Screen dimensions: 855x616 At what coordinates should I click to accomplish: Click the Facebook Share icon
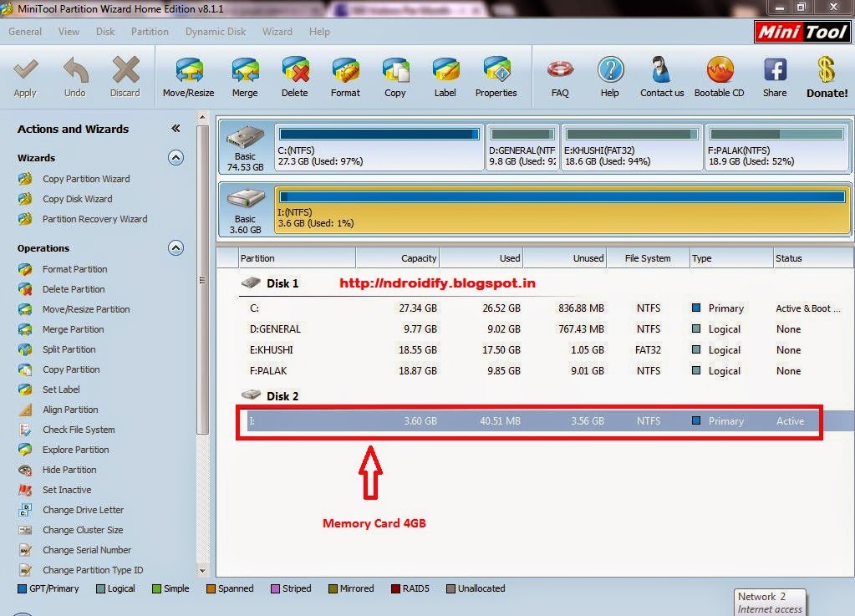(x=775, y=69)
